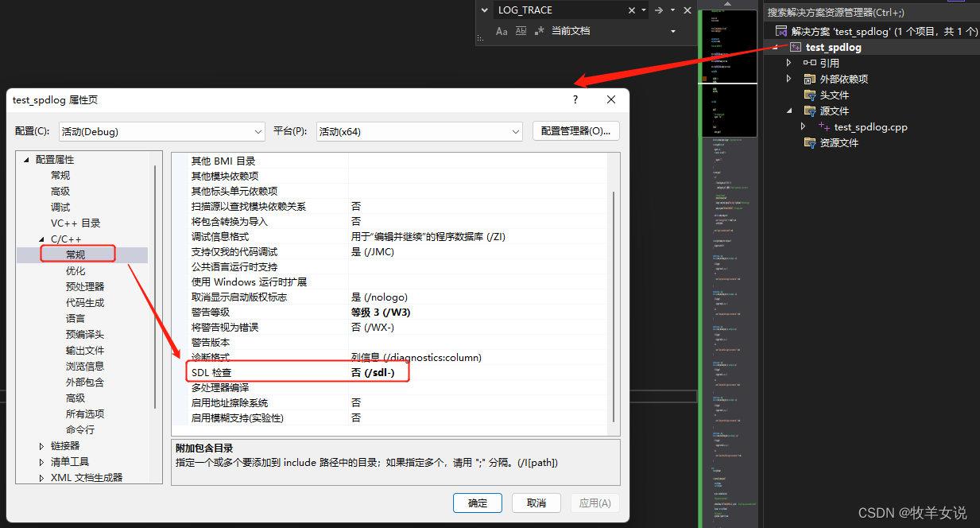Viewport: 980px width, 528px height.
Task: Click the 源文件 filtered-folder icon
Action: pos(810,111)
